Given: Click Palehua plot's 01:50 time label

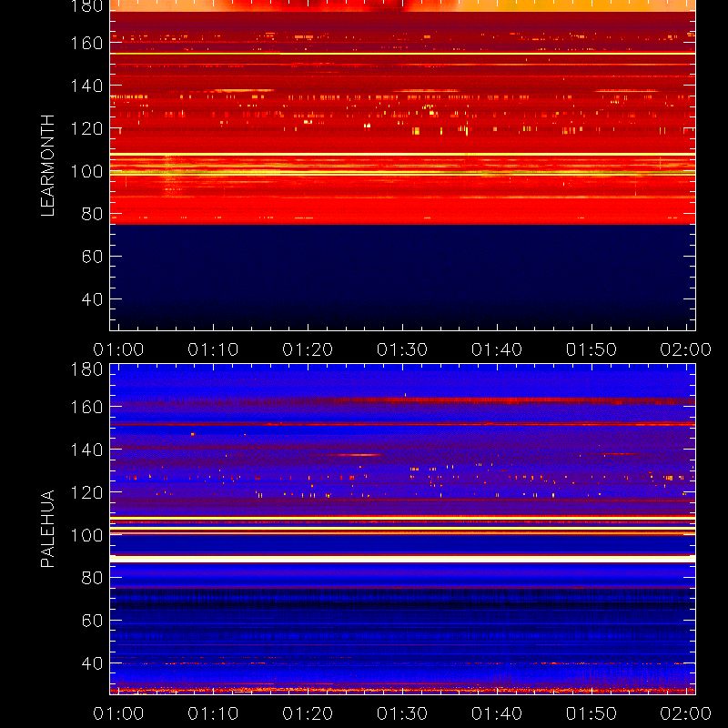Looking at the screenshot, I should 591,713.
